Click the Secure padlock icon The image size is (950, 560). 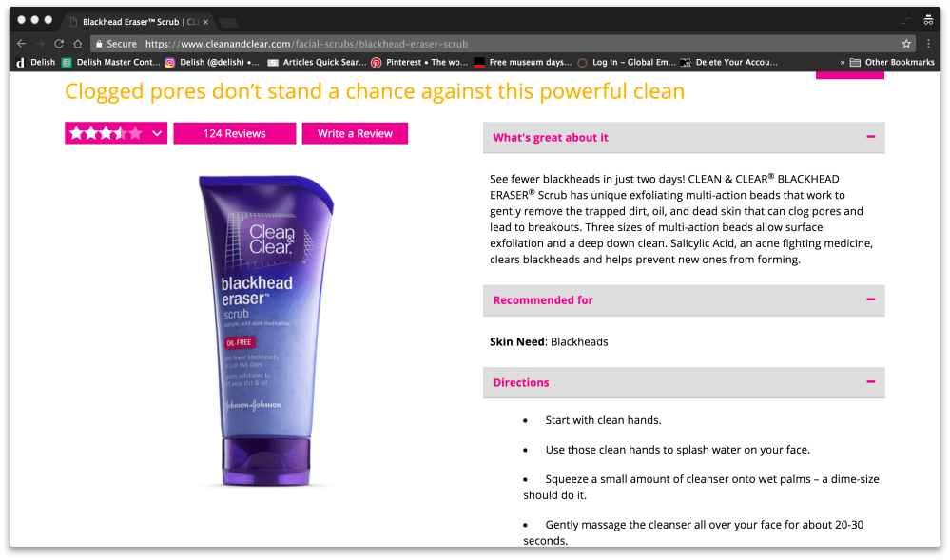point(99,44)
